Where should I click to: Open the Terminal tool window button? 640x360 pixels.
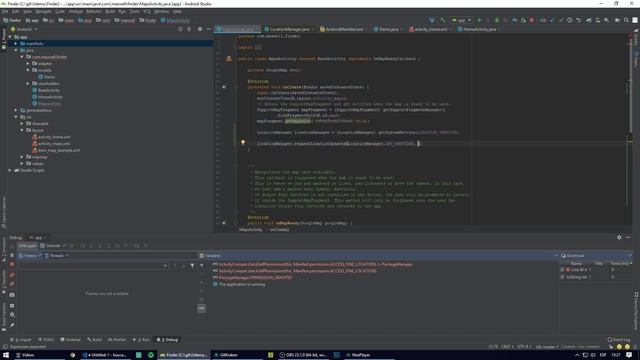coord(71,340)
